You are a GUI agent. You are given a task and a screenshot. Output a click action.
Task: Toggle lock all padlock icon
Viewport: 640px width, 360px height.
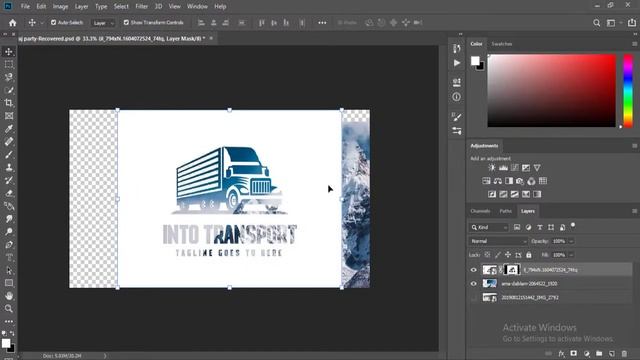coord(529,255)
